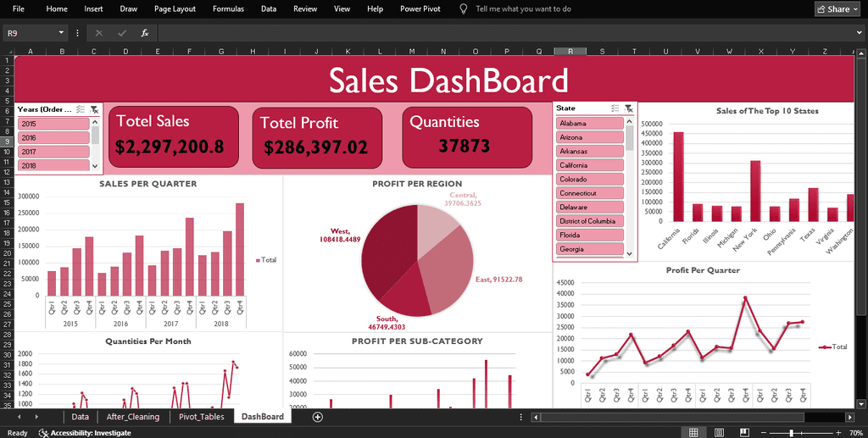Screen dimensions: 868x438
Task: Open the Tell Me lightbulb search
Action: point(464,8)
